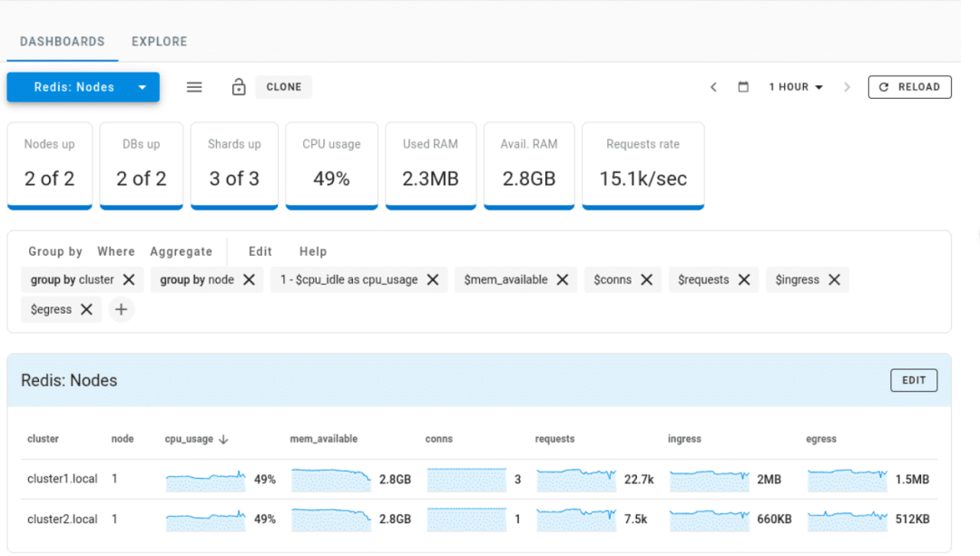Sort by the conns column header

click(x=439, y=439)
